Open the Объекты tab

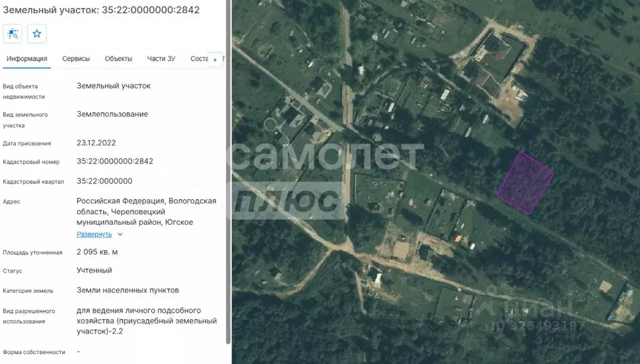[118, 59]
